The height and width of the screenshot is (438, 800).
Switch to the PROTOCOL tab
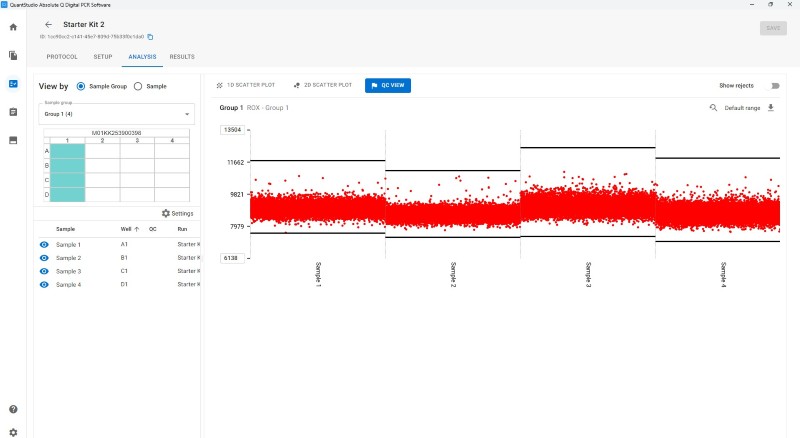pos(62,57)
